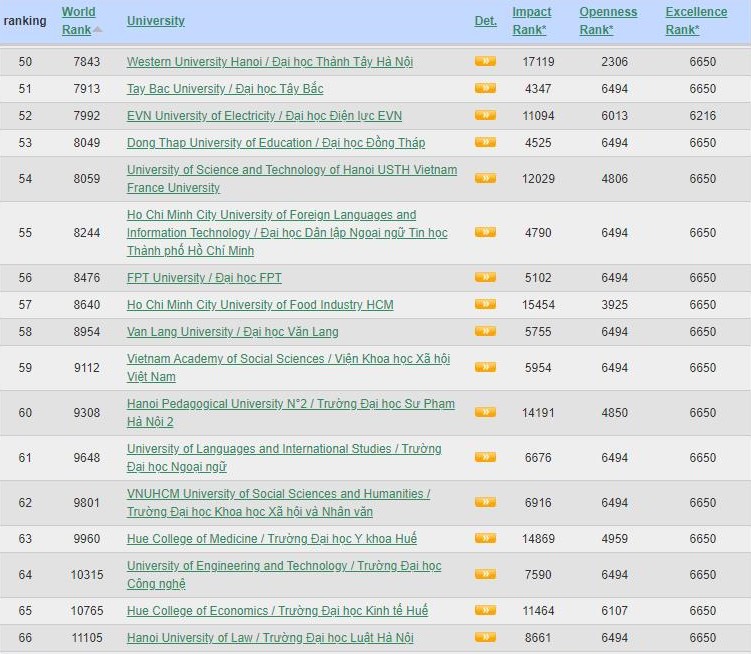Open details icon for EVN University of Electricity
The image size is (751, 654).
(x=485, y=115)
